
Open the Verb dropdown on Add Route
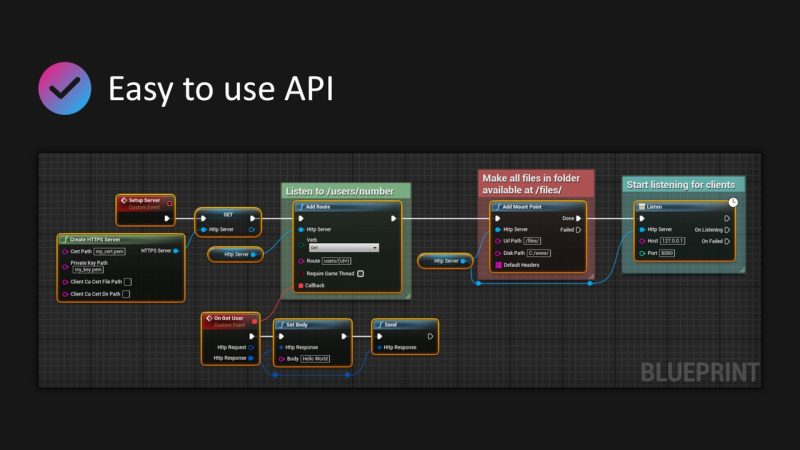tap(343, 247)
